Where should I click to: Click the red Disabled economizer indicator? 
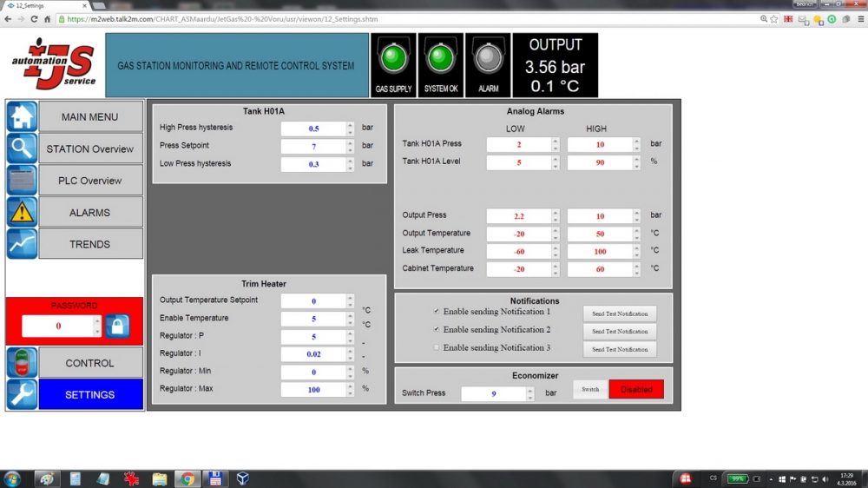tap(636, 389)
